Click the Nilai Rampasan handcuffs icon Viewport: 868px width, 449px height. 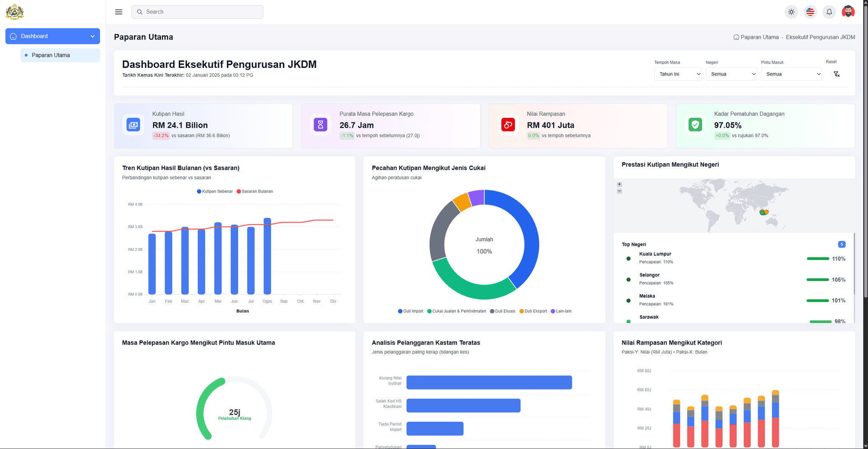(508, 125)
